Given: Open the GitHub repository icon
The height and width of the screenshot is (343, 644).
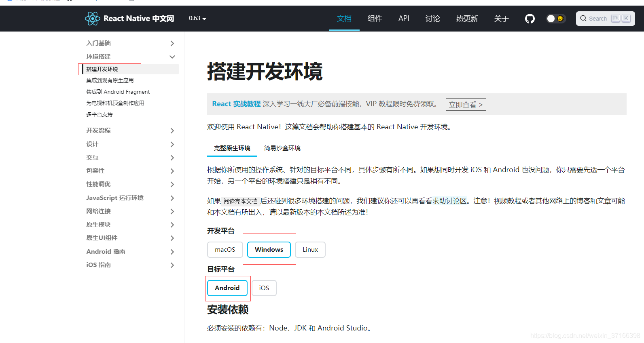Looking at the screenshot, I should 530,19.
